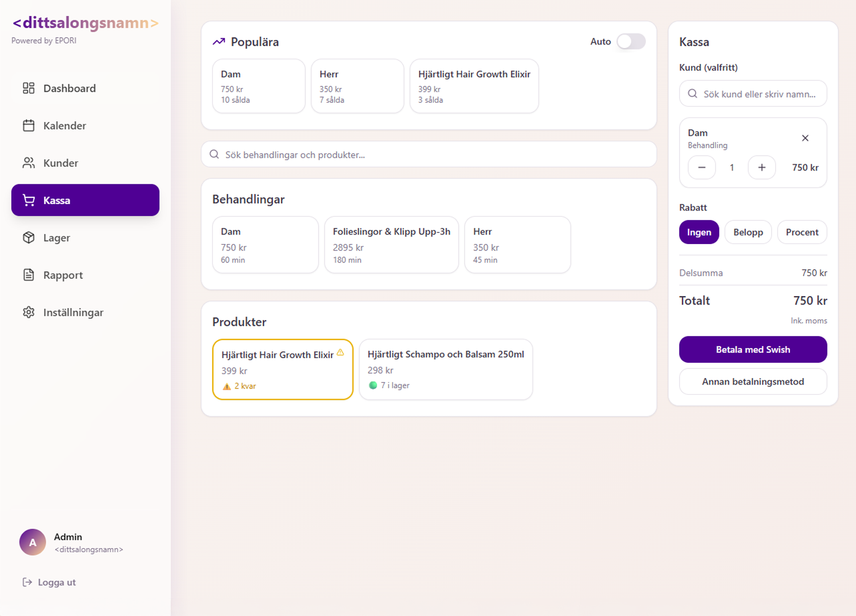Viewport: 856px width, 616px height.
Task: Select the Belopp discount option
Action: (x=748, y=232)
